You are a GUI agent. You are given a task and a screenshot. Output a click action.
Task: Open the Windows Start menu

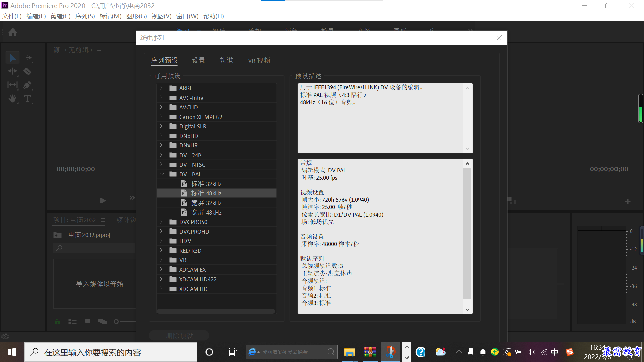click(x=12, y=352)
